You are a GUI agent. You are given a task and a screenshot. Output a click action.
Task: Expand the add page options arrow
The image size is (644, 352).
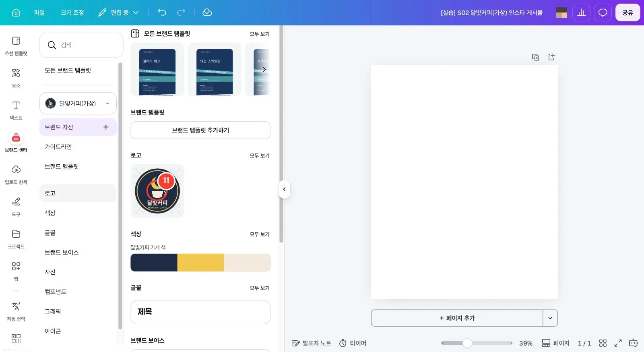pyautogui.click(x=550, y=318)
